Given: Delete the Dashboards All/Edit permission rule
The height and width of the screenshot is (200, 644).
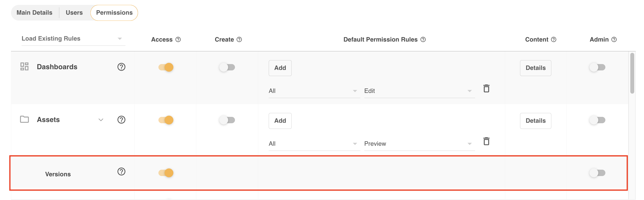Looking at the screenshot, I should pos(486,89).
